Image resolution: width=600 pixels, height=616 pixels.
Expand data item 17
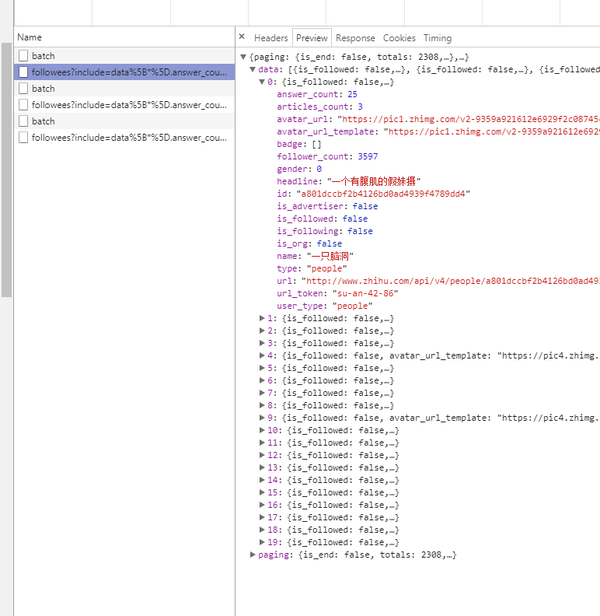[x=262, y=517]
